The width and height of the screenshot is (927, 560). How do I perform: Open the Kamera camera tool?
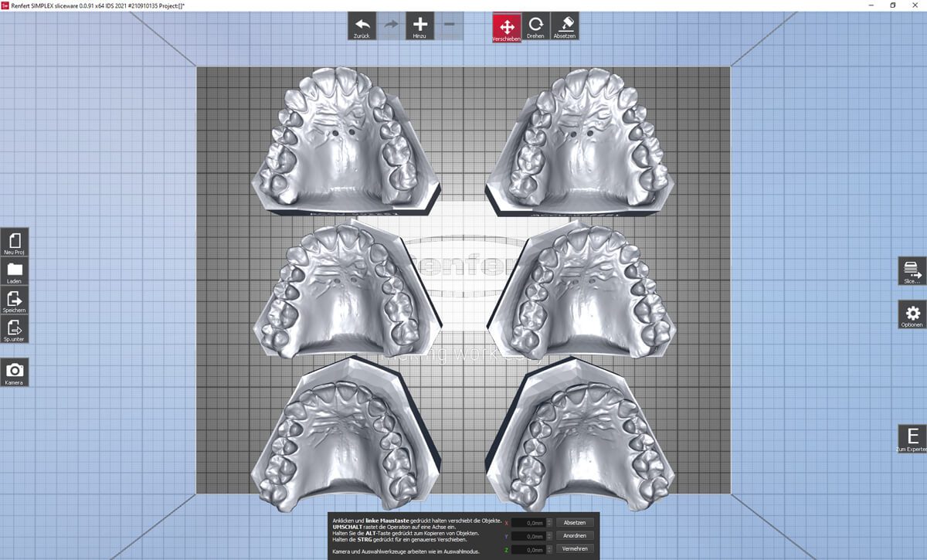[15, 373]
